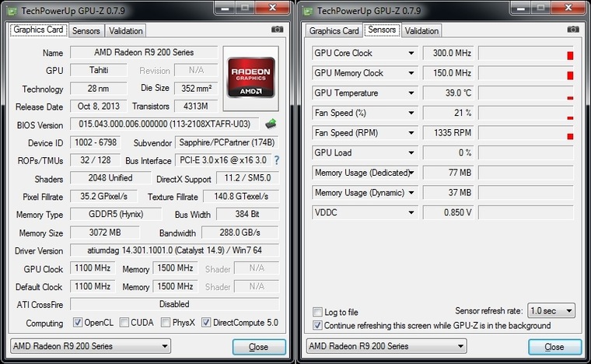Switch to Sensors tab in left window
The height and width of the screenshot is (364, 591).
coord(86,31)
